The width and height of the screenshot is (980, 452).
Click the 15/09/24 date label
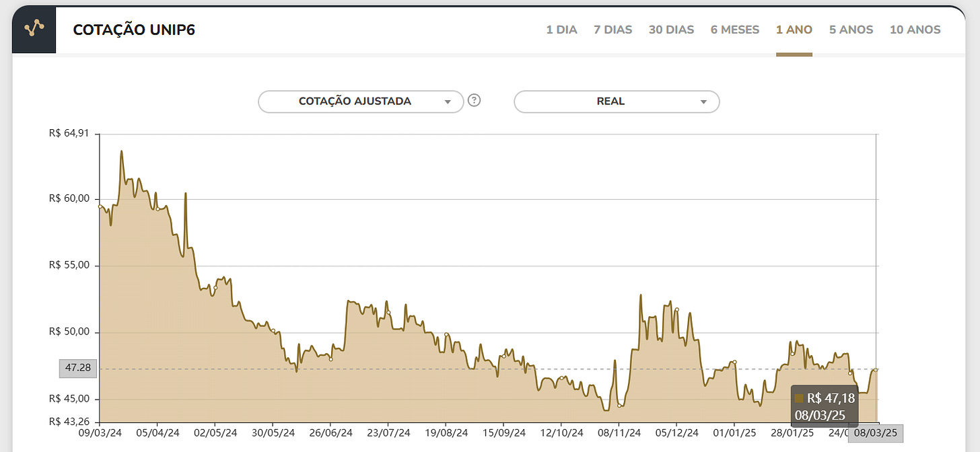(504, 433)
